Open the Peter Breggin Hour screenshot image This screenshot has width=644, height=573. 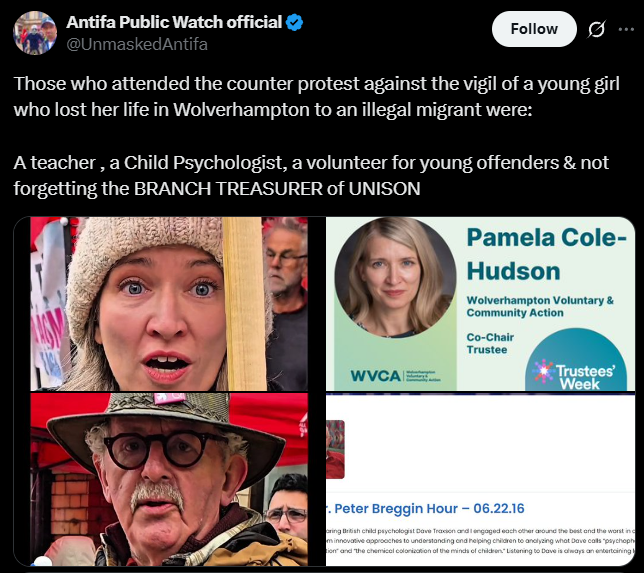point(481,479)
